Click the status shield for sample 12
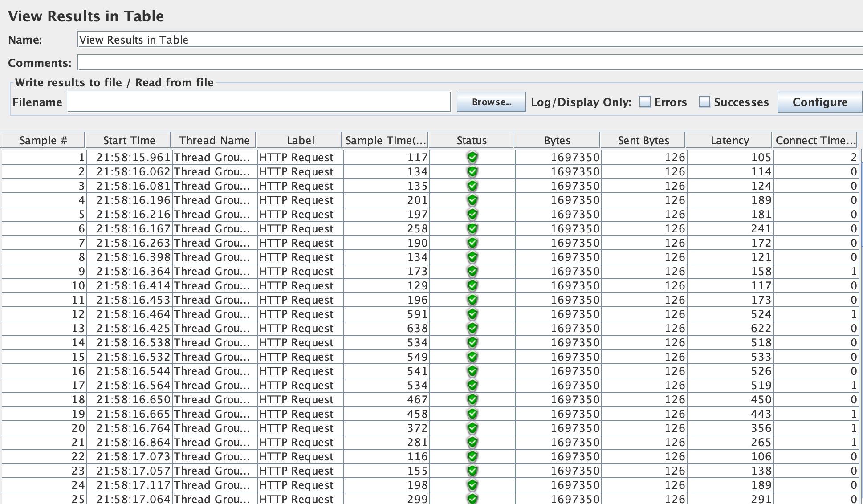The width and height of the screenshot is (863, 504). 472,314
